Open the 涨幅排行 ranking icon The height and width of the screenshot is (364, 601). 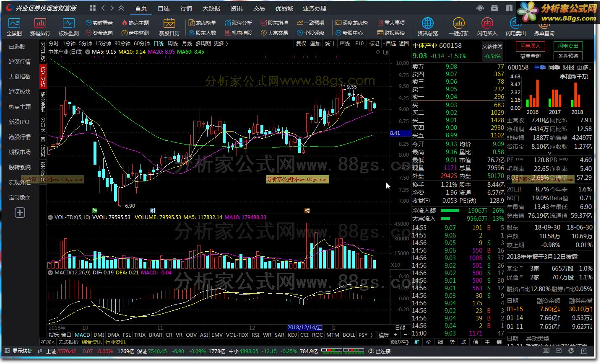pyautogui.click(x=40, y=27)
